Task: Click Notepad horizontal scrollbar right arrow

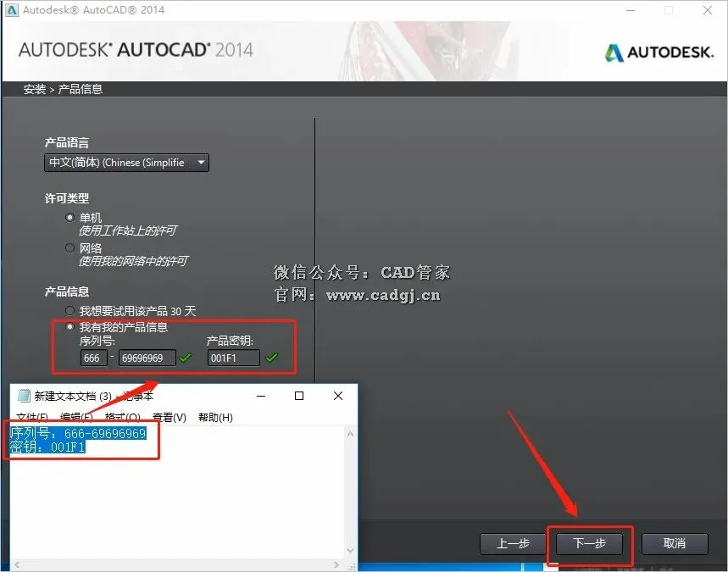Action: click(336, 565)
